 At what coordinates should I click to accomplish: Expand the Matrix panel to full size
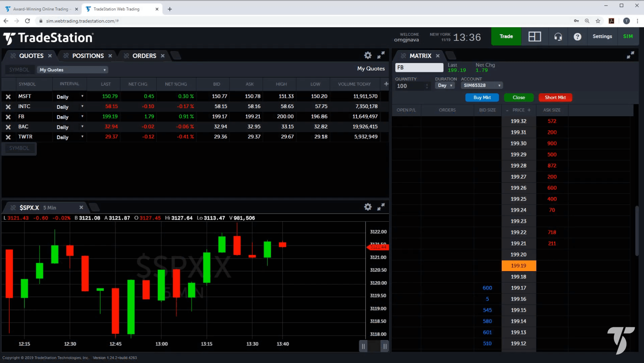pos(630,55)
